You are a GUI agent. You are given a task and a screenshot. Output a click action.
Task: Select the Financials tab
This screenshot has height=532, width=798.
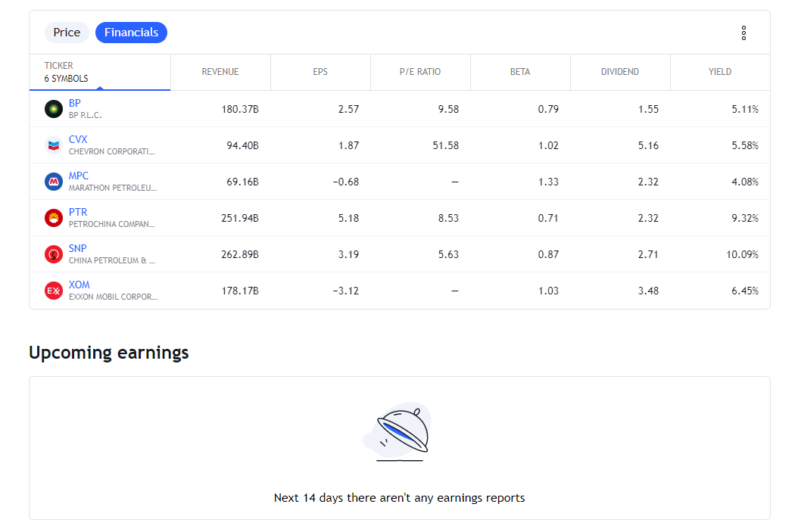coord(131,33)
